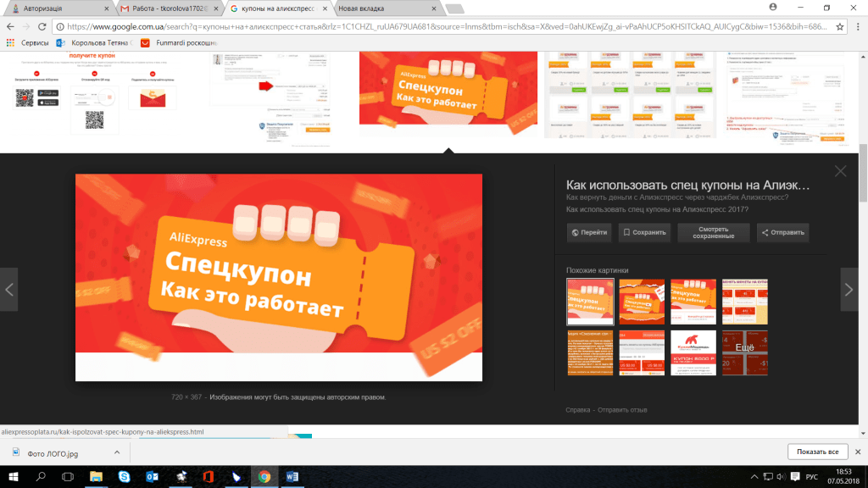Open downloaded file Фото ЛОГО.jpg
The height and width of the screenshot is (488, 868).
[53, 454]
